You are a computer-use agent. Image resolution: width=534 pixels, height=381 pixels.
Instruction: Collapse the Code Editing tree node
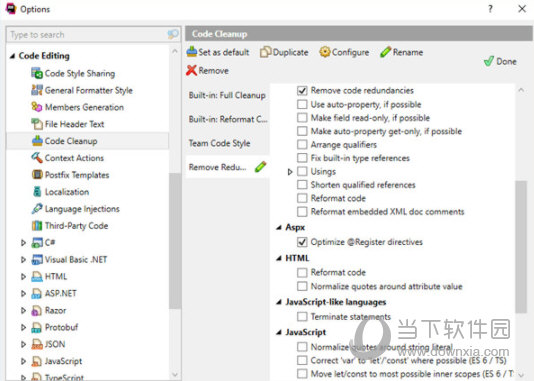tap(13, 56)
